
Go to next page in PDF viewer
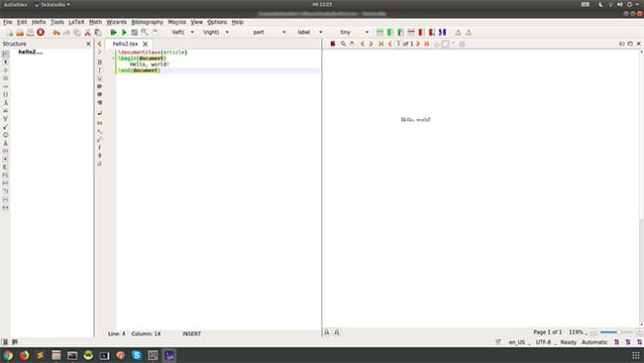[418, 44]
